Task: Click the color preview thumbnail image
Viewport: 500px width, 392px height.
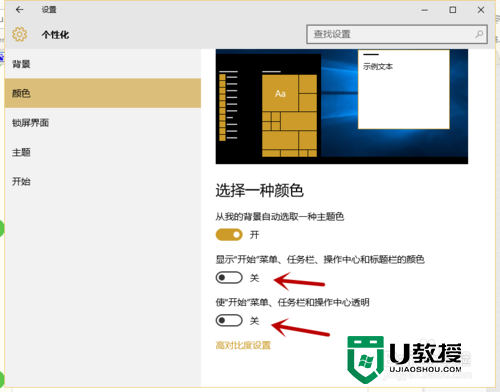Action: (342, 106)
